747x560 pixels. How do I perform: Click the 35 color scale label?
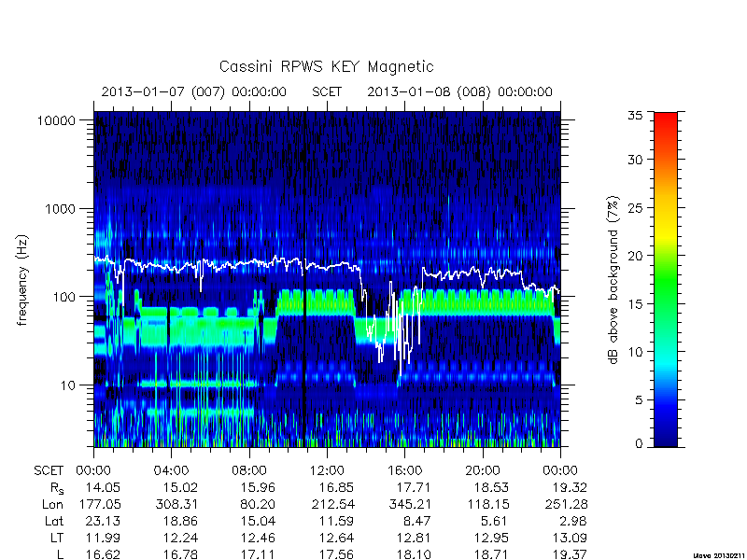point(635,115)
